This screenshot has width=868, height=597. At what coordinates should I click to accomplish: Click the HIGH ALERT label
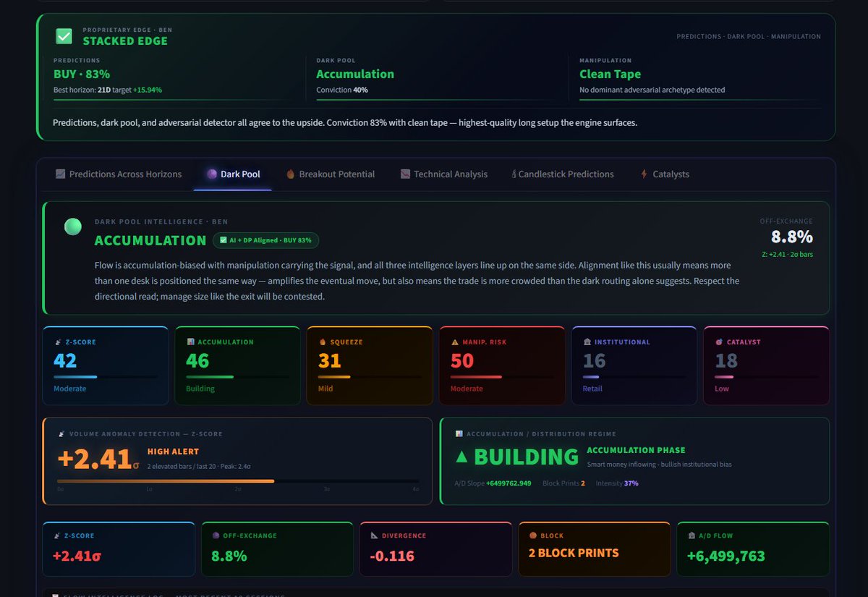click(x=173, y=452)
